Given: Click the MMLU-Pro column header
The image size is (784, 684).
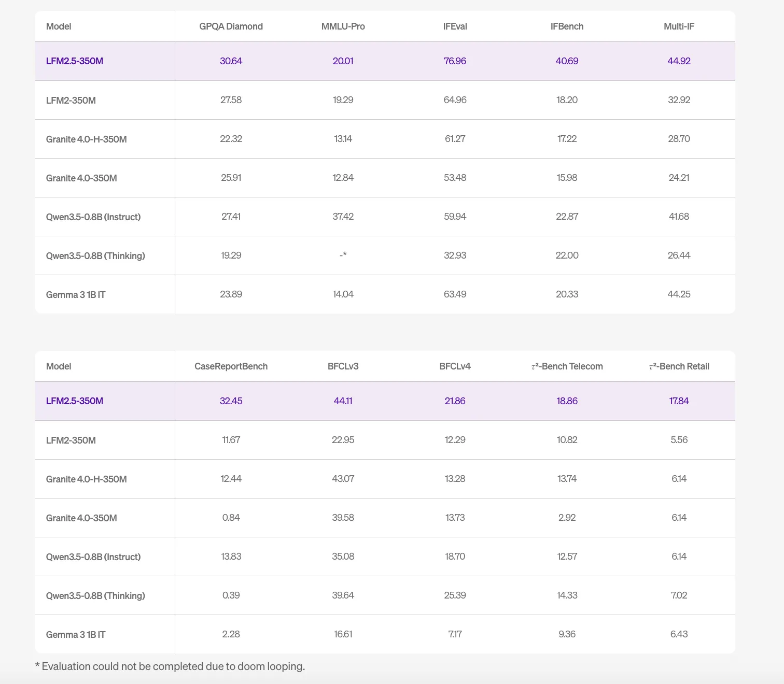Looking at the screenshot, I should (343, 26).
